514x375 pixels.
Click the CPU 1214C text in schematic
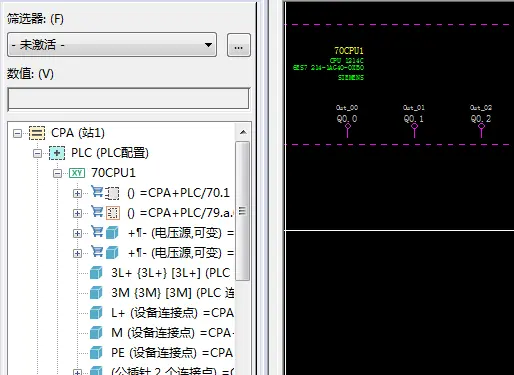[347, 61]
